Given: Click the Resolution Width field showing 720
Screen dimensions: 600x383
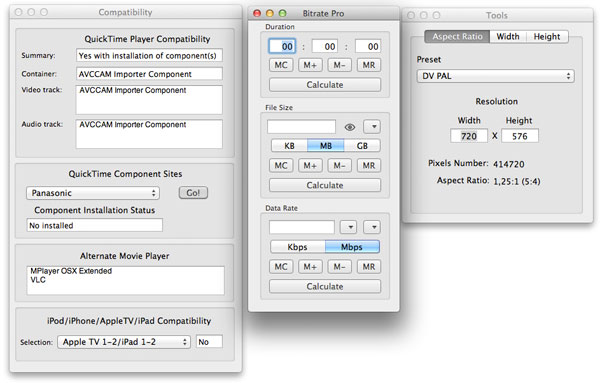Looking at the screenshot, I should (x=469, y=136).
